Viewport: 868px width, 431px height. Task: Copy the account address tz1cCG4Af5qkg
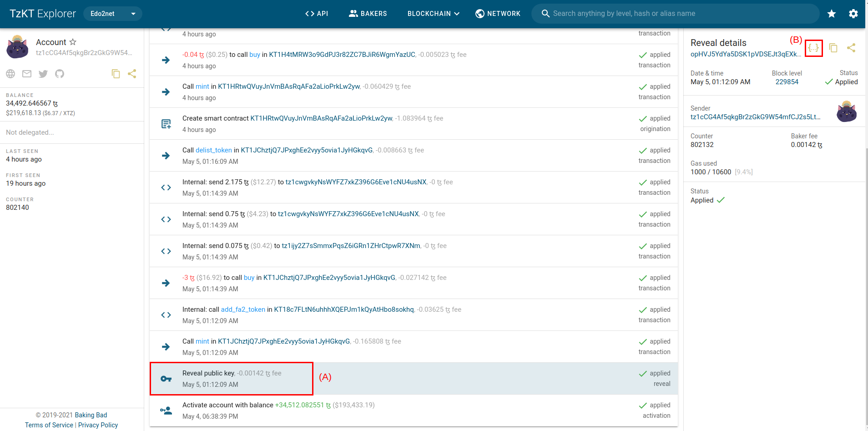click(116, 73)
